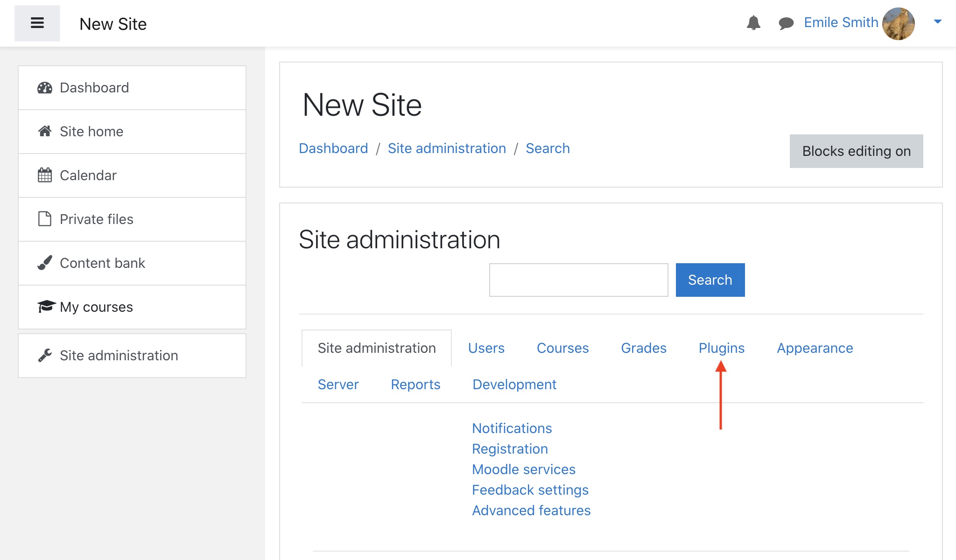This screenshot has width=956, height=560.
Task: Open the Users tab
Action: [486, 348]
